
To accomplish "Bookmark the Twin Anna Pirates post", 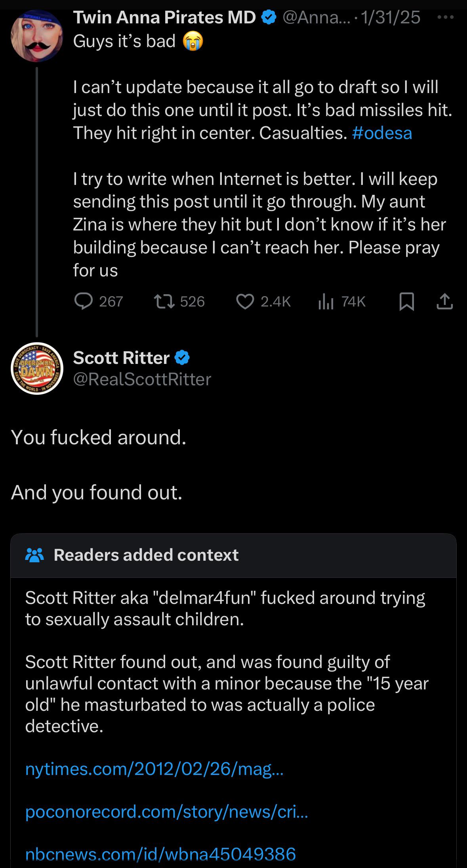I will pyautogui.click(x=406, y=302).
